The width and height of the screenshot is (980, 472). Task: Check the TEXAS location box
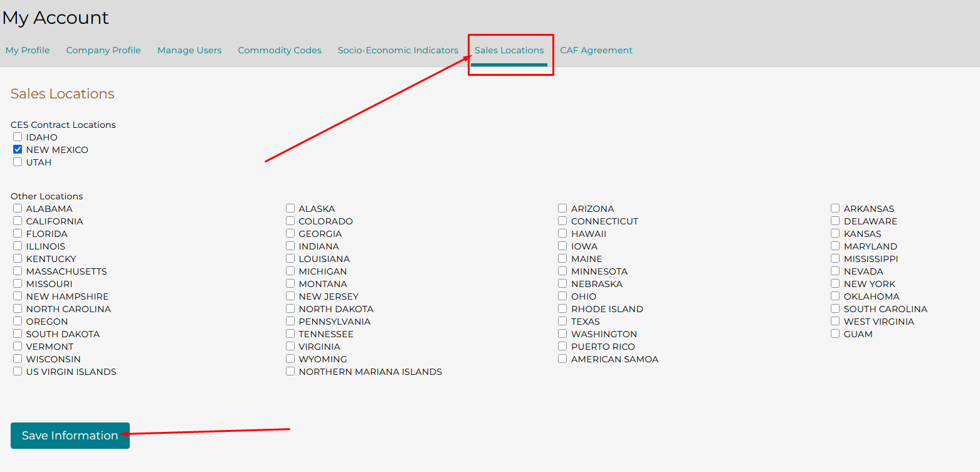[562, 321]
